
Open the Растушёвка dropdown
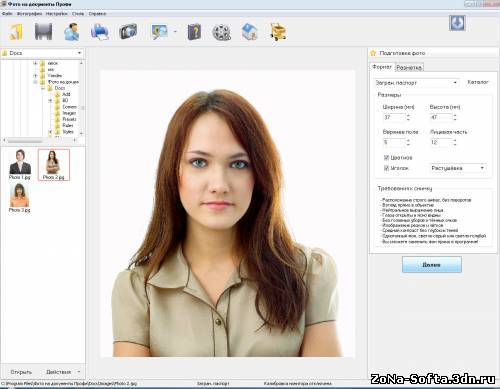482,168
